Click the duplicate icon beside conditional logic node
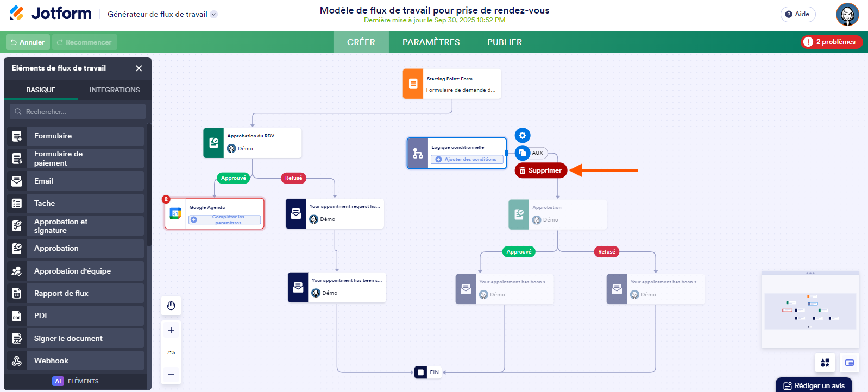This screenshot has width=868, height=392. click(x=522, y=153)
